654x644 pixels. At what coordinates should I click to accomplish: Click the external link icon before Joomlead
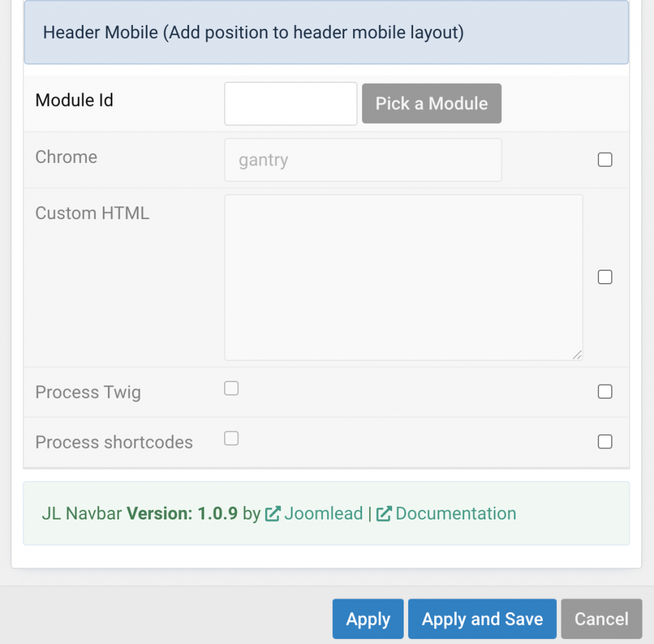(273, 514)
